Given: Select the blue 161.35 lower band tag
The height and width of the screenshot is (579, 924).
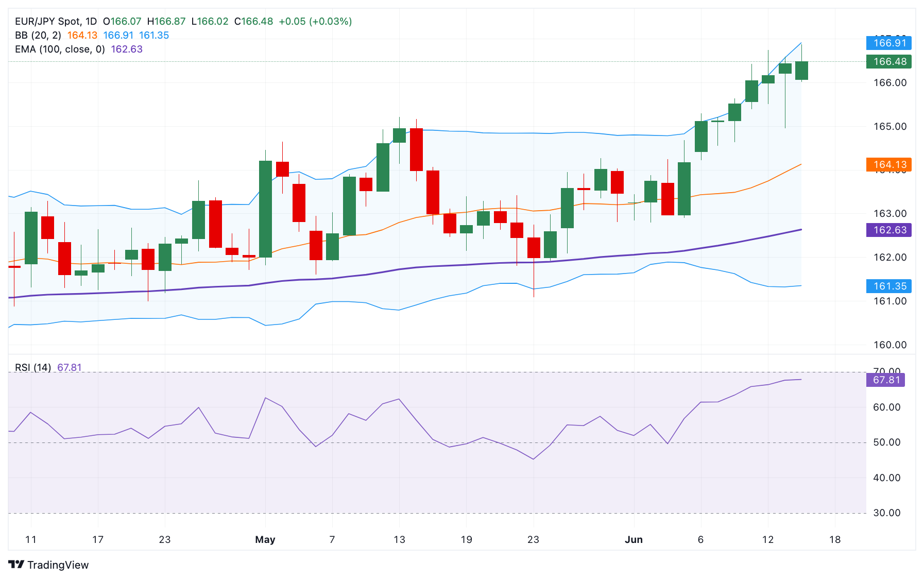Looking at the screenshot, I should click(889, 286).
